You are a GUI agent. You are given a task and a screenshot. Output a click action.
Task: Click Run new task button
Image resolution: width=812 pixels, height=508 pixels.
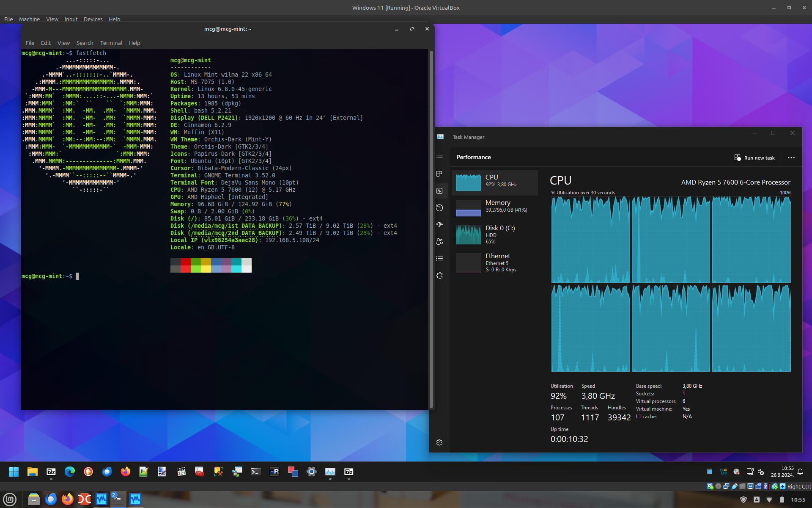pyautogui.click(x=754, y=158)
